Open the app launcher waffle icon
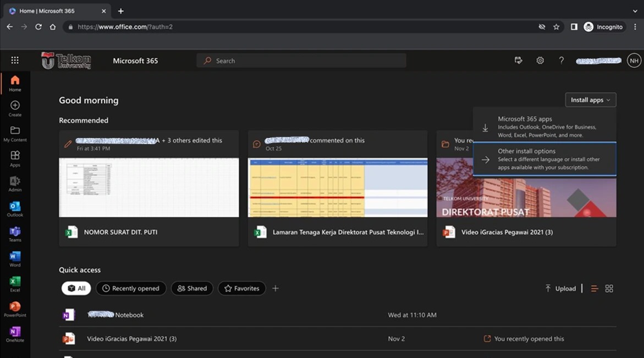644x358 pixels. coord(15,60)
